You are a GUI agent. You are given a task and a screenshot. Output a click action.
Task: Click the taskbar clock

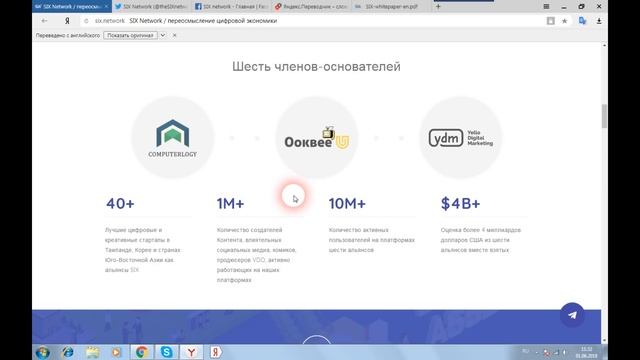point(586,352)
